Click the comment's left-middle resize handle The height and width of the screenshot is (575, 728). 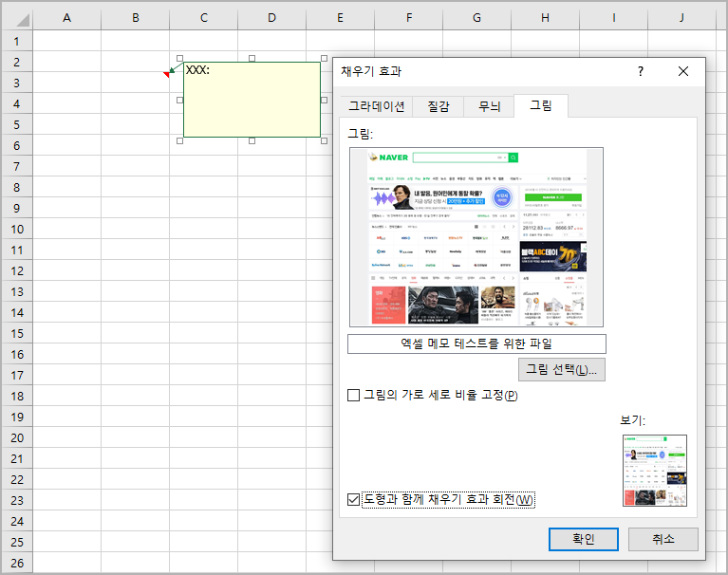(x=179, y=100)
